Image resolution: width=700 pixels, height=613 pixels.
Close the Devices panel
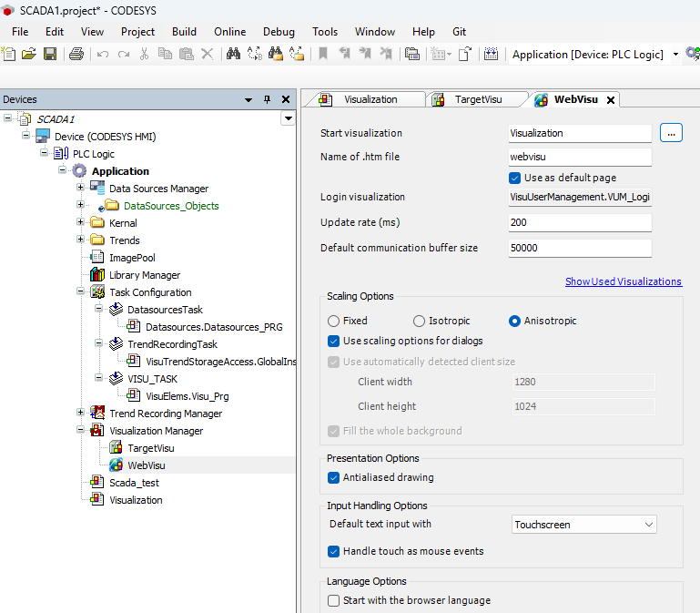point(286,99)
